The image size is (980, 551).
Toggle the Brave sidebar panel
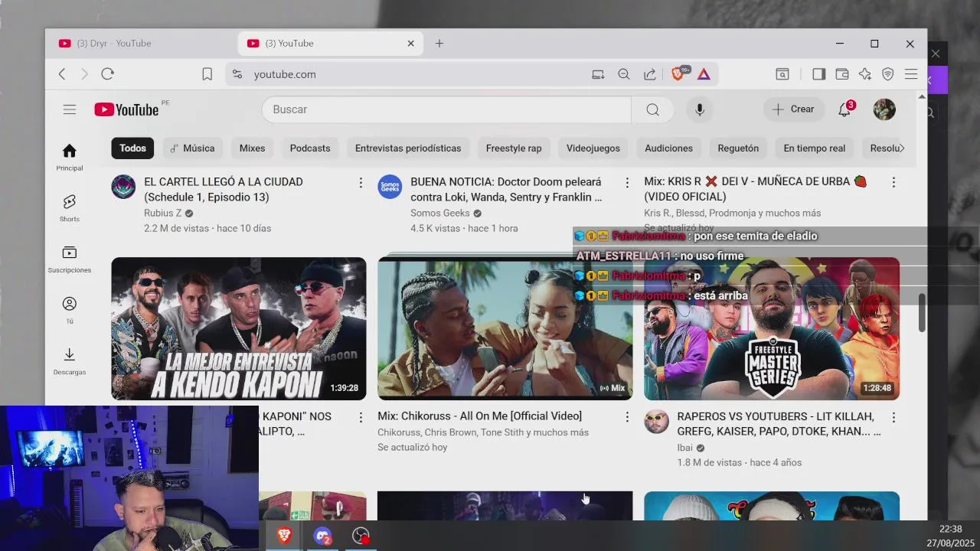[818, 74]
